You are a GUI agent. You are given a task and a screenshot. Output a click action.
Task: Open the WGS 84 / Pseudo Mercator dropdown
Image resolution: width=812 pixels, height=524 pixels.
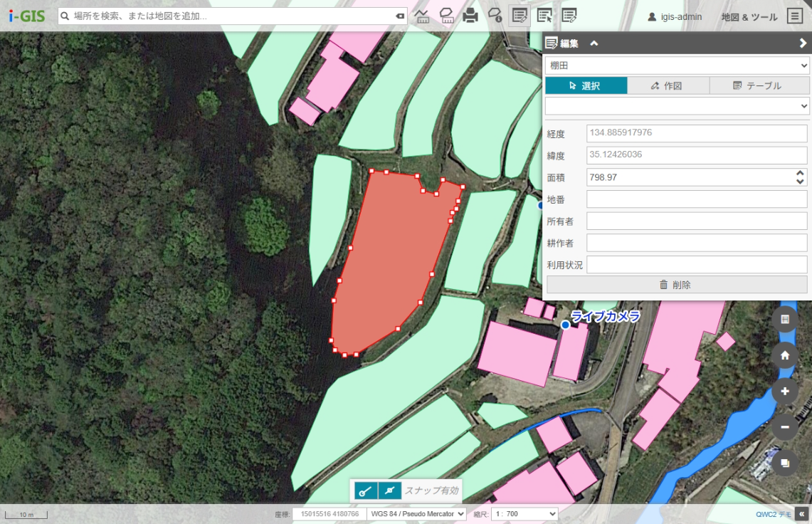(416, 514)
